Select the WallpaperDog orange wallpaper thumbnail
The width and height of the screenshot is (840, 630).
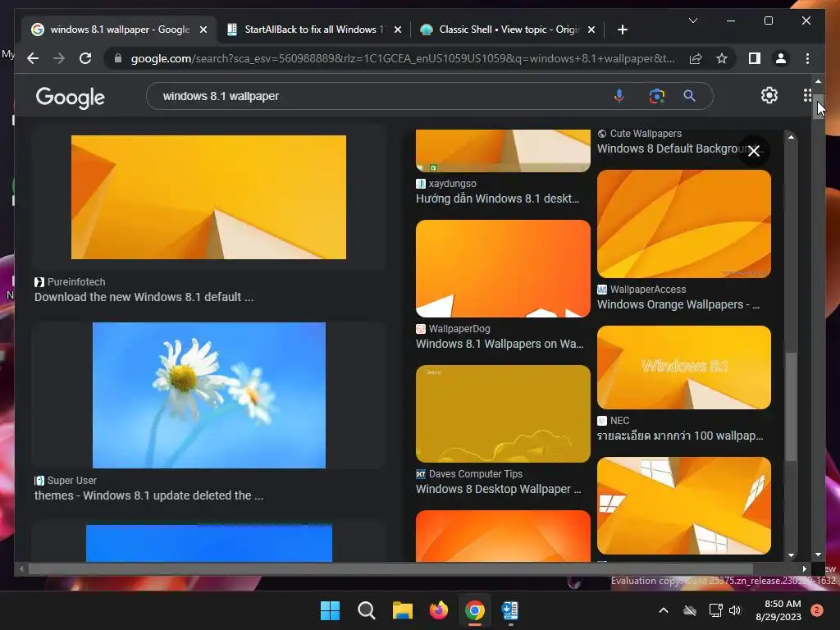click(503, 268)
